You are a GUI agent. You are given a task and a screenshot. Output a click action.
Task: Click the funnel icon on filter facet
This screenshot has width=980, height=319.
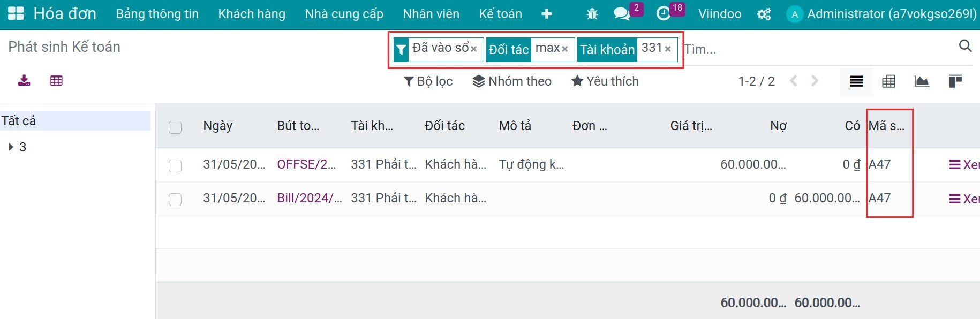click(x=401, y=50)
